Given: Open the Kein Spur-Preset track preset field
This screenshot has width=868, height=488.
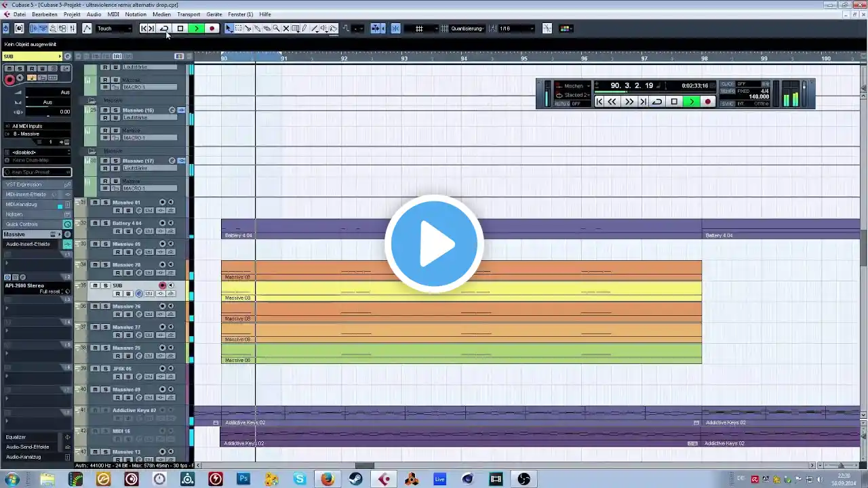Looking at the screenshot, I should [37, 172].
